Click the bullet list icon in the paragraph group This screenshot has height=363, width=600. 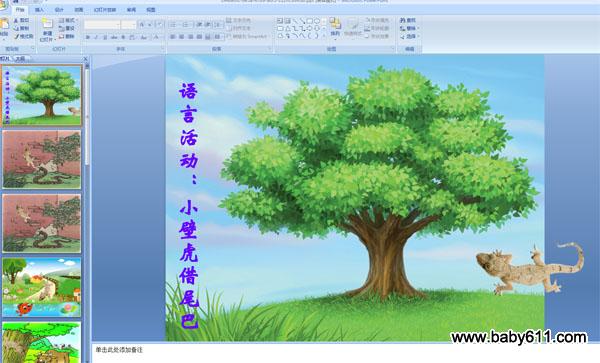pos(173,24)
